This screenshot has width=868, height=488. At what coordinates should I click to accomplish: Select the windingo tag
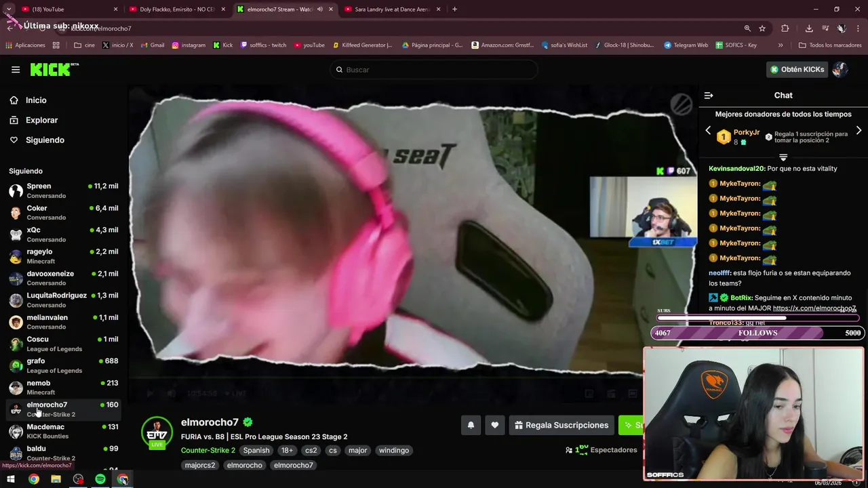394,450
